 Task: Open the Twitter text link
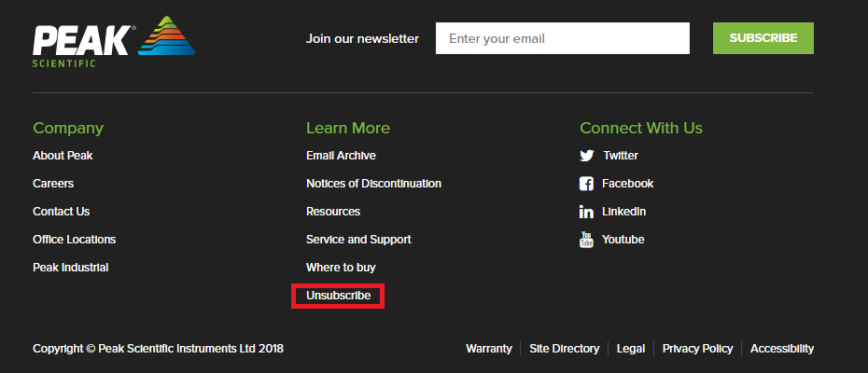621,156
